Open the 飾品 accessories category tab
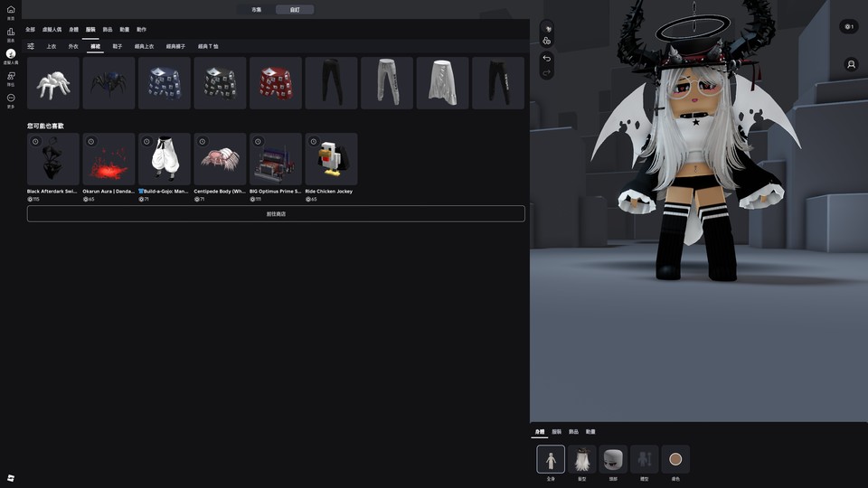This screenshot has height=488, width=868. click(x=108, y=30)
